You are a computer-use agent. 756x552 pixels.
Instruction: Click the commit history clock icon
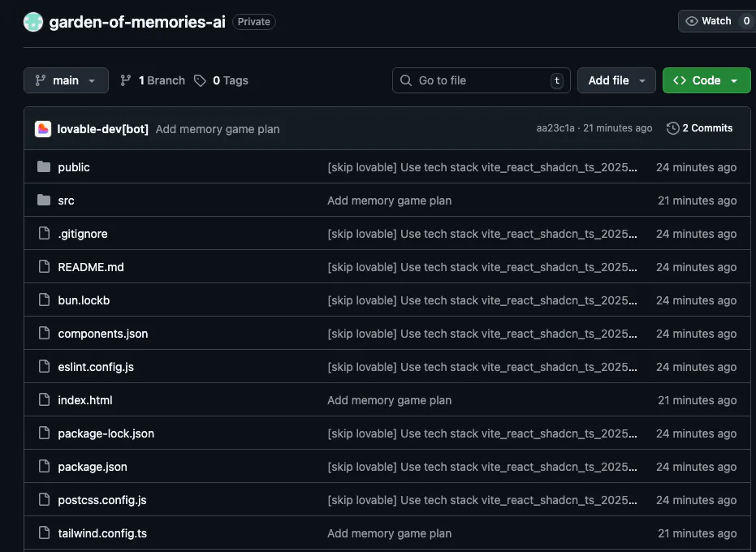672,128
